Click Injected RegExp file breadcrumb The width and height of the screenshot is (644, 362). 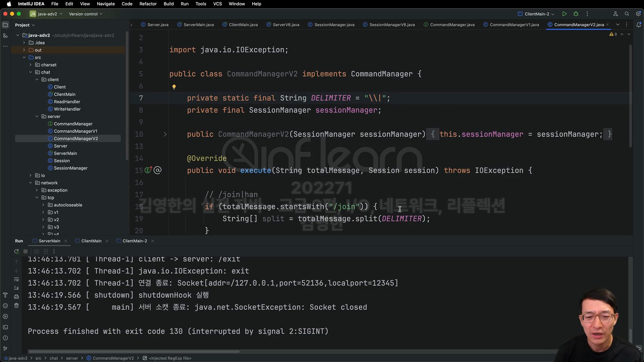(167, 358)
